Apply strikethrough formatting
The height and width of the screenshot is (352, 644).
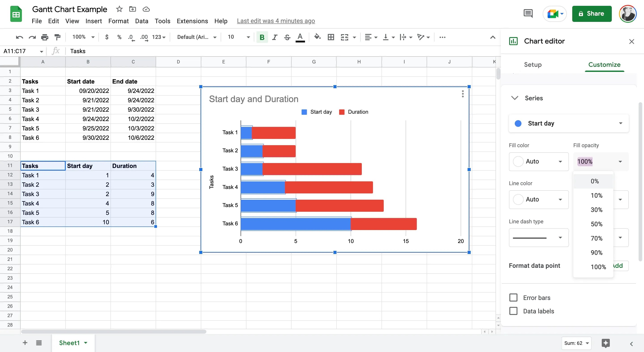(287, 37)
